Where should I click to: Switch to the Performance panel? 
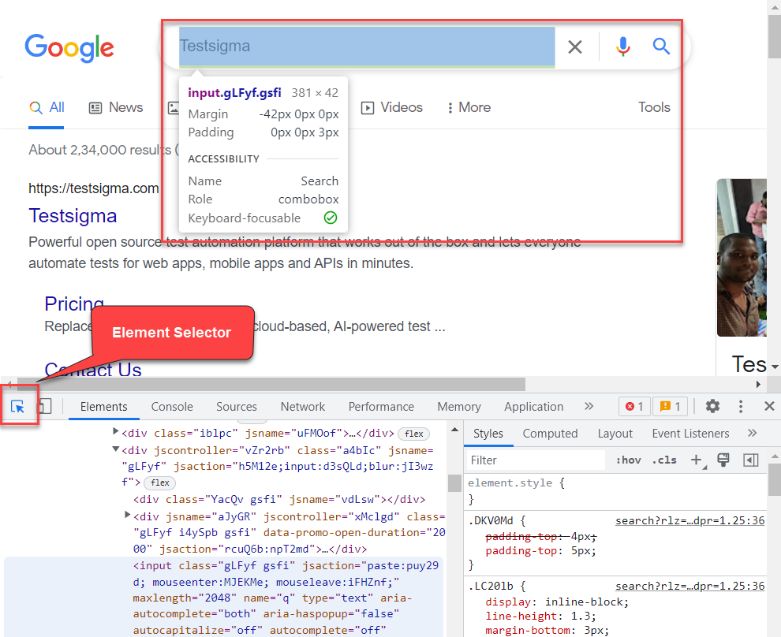(381, 407)
